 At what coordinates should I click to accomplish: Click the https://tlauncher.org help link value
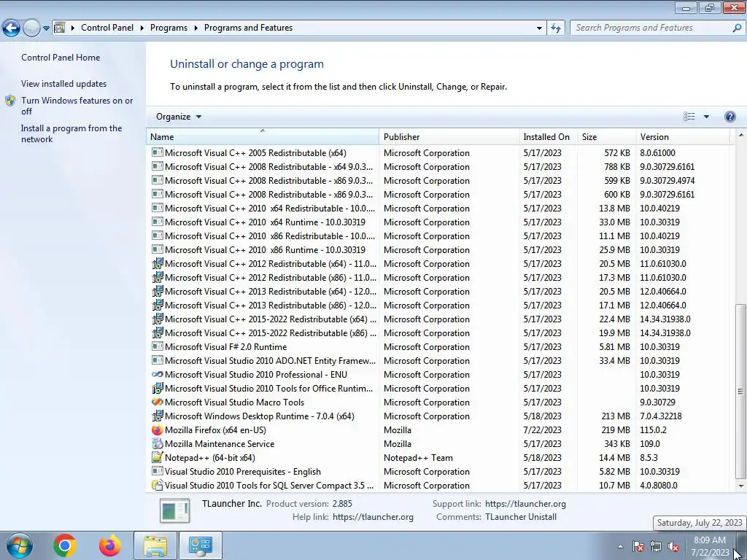pos(373,517)
